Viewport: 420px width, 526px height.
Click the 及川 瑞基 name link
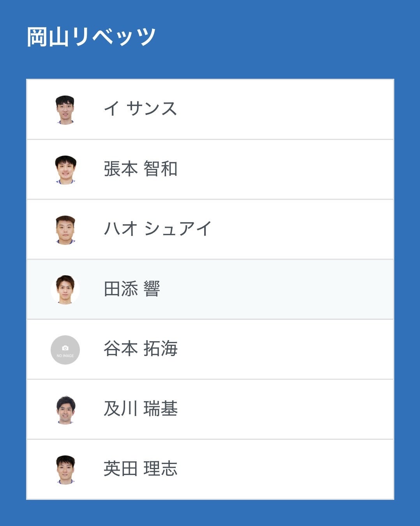click(140, 409)
